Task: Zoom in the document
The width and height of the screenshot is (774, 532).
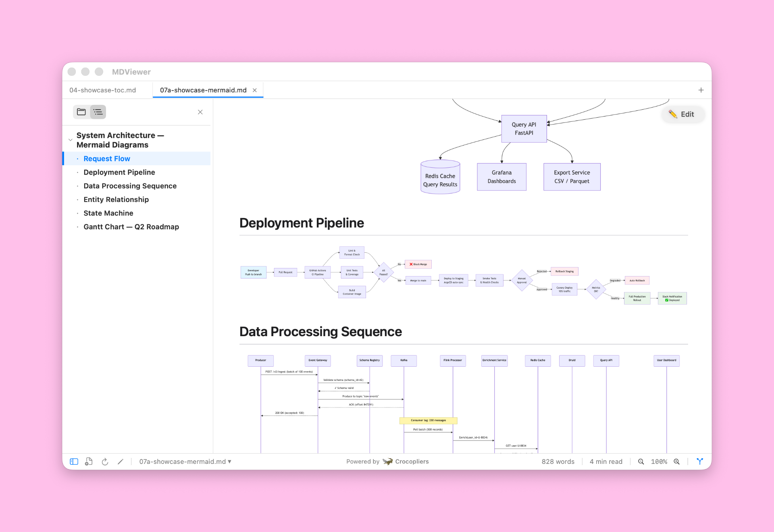Action: point(677,461)
